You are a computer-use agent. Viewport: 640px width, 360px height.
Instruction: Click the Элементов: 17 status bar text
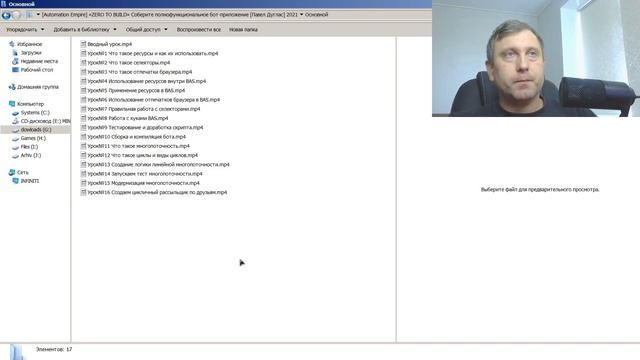click(x=54, y=349)
